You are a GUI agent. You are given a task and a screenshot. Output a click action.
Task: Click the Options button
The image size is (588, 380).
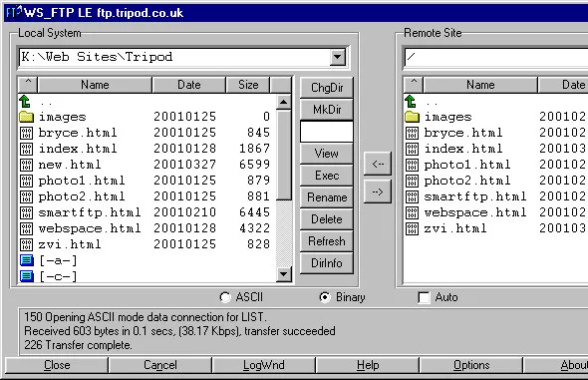tap(471, 365)
